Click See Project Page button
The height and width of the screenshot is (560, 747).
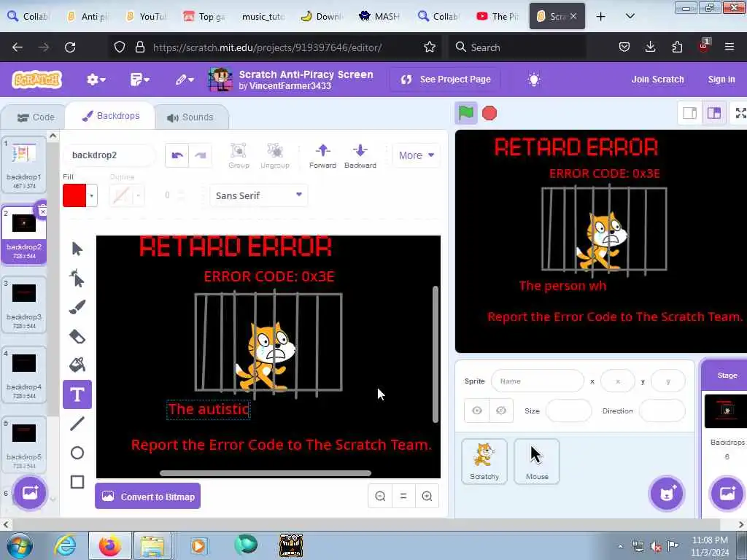point(445,79)
